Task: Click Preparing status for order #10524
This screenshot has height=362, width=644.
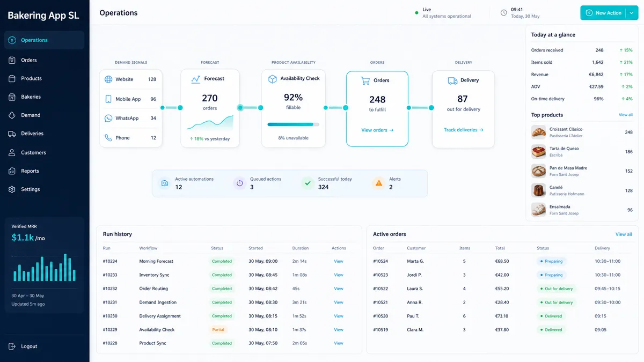Action: [552, 261]
